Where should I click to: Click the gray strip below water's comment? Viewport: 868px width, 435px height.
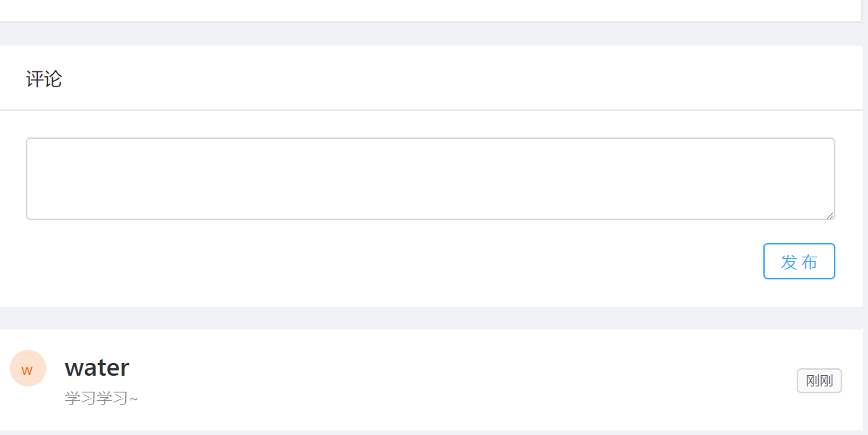pyautogui.click(x=431, y=433)
